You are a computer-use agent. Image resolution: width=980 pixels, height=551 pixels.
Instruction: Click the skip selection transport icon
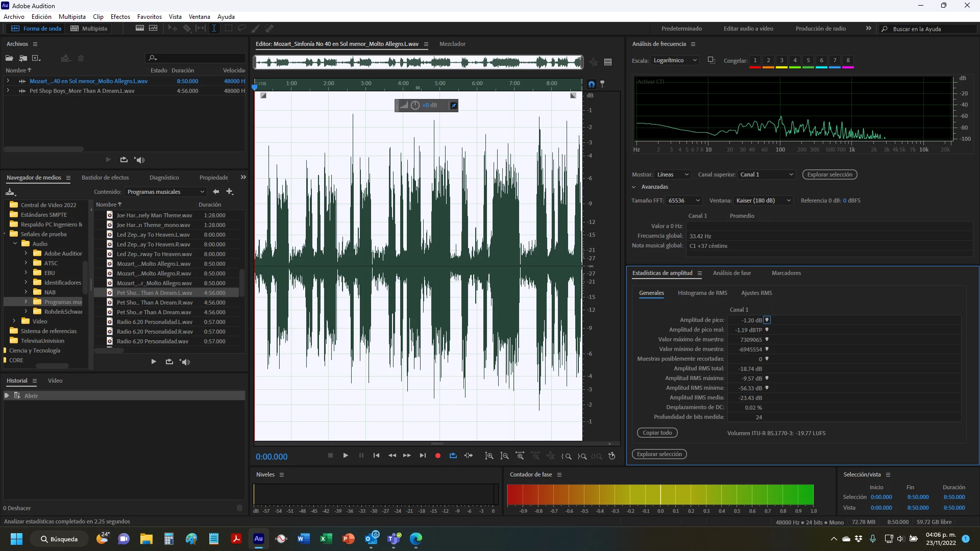pos(469,456)
